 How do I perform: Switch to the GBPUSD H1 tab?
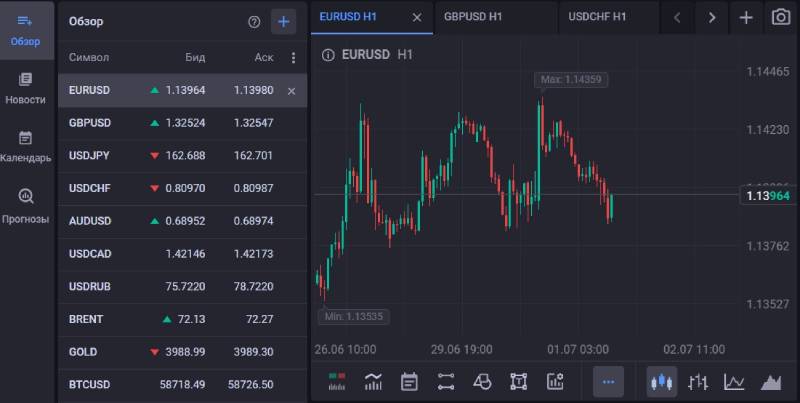[473, 17]
